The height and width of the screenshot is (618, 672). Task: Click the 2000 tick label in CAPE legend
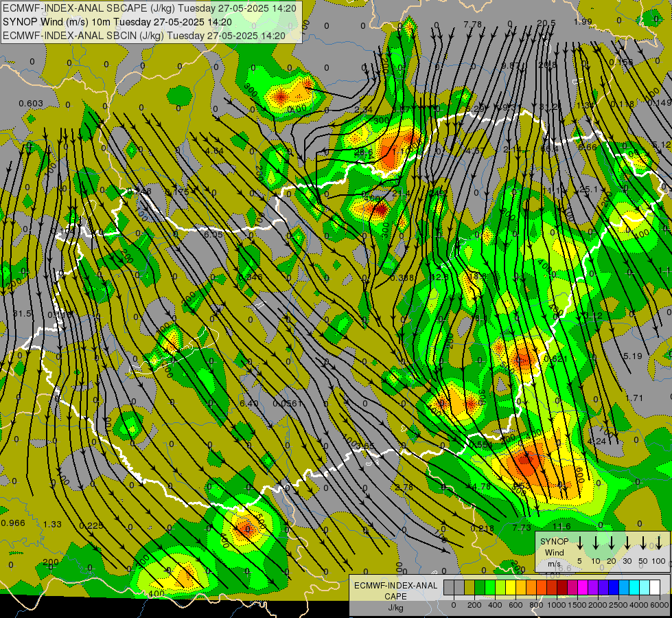pyautogui.click(x=598, y=605)
